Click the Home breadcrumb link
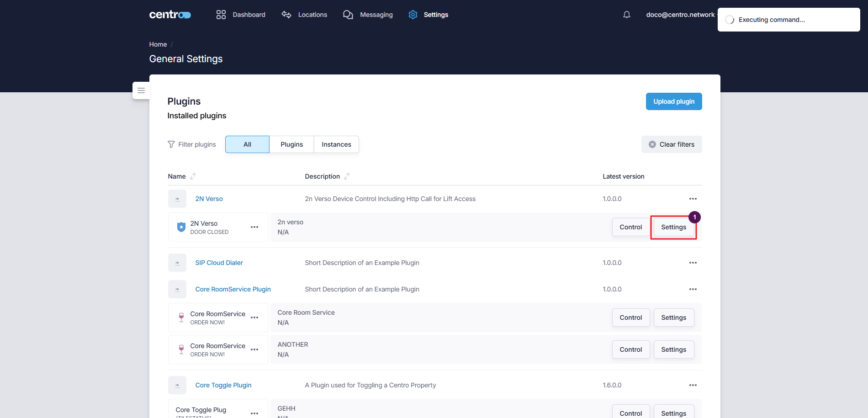 point(158,44)
